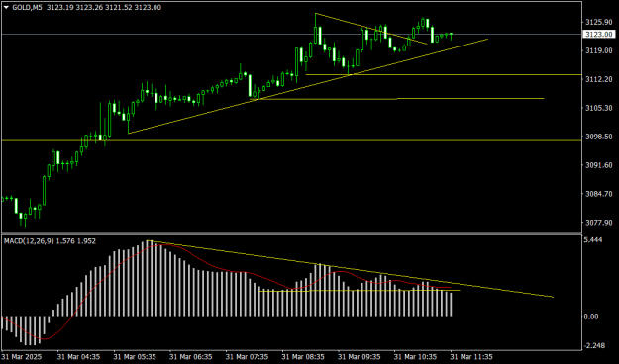Screen dimensions: 619x364
Task: Select the 31 Mar 07:35 time label
Action: pyautogui.click(x=248, y=357)
